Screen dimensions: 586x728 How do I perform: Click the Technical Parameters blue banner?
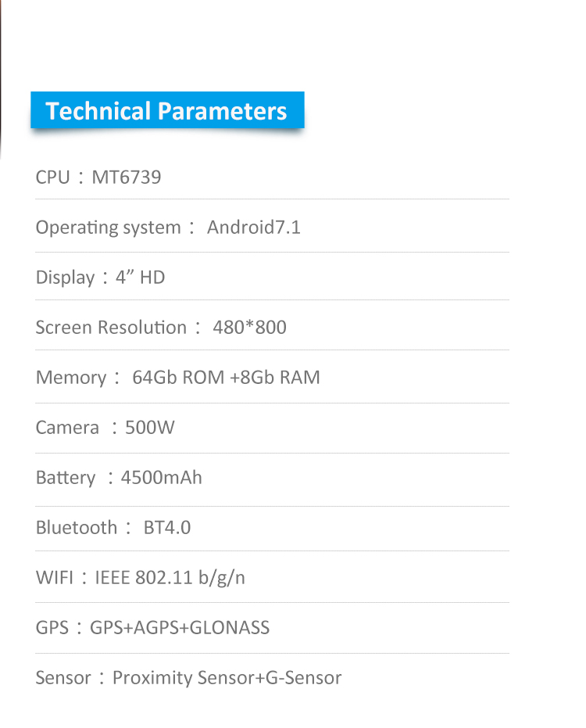(x=167, y=110)
